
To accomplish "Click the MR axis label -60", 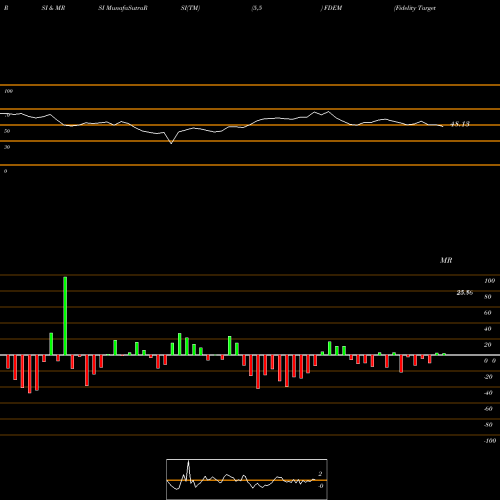I will pyautogui.click(x=488, y=409).
